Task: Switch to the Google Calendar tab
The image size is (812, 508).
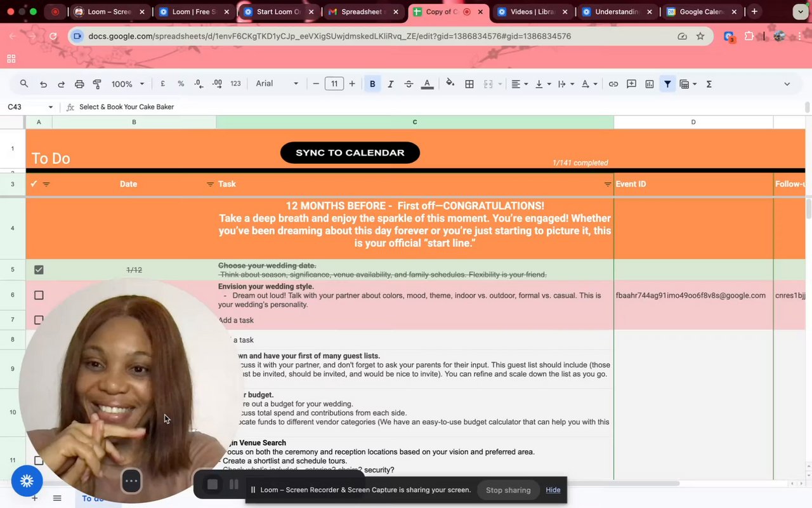Action: click(x=702, y=11)
